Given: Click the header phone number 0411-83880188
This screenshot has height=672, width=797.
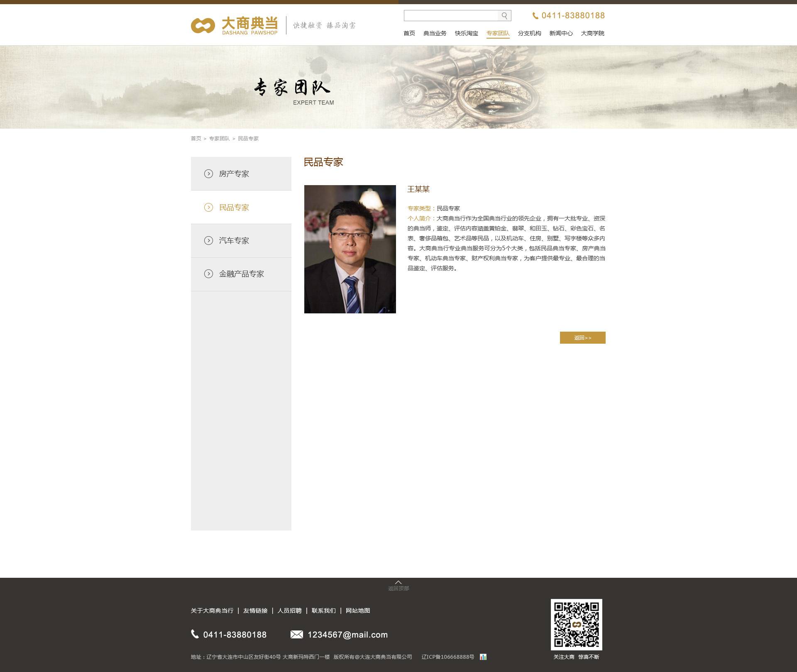Looking at the screenshot, I should click(x=573, y=16).
